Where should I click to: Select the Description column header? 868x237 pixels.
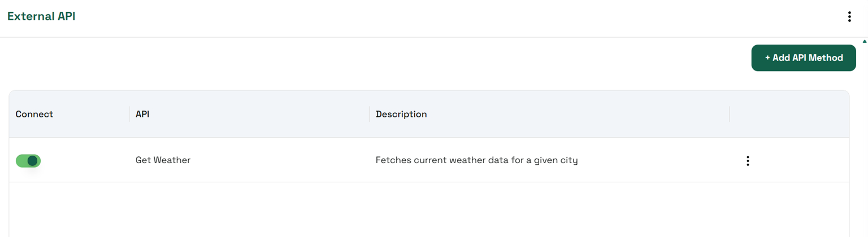pyautogui.click(x=401, y=114)
